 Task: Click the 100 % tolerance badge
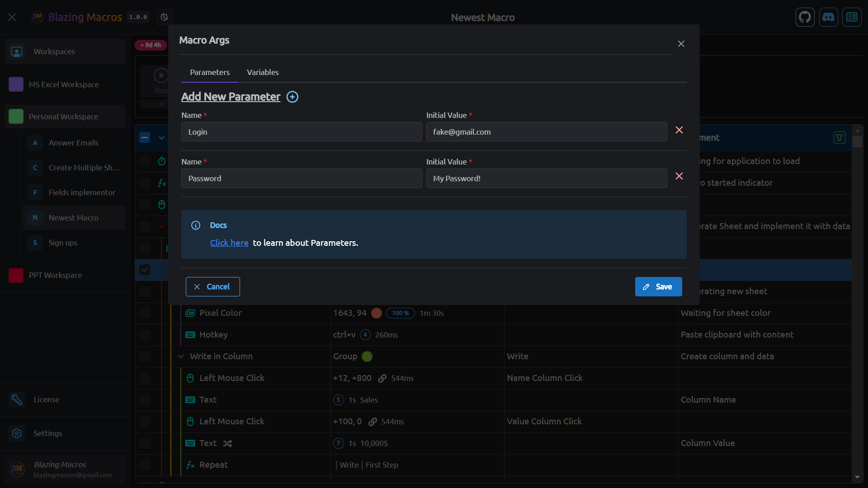coord(401,313)
